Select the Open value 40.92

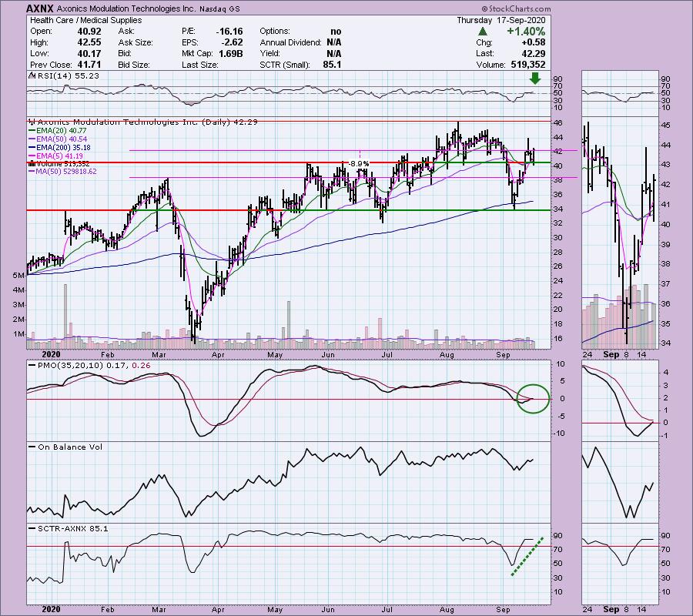pos(89,32)
